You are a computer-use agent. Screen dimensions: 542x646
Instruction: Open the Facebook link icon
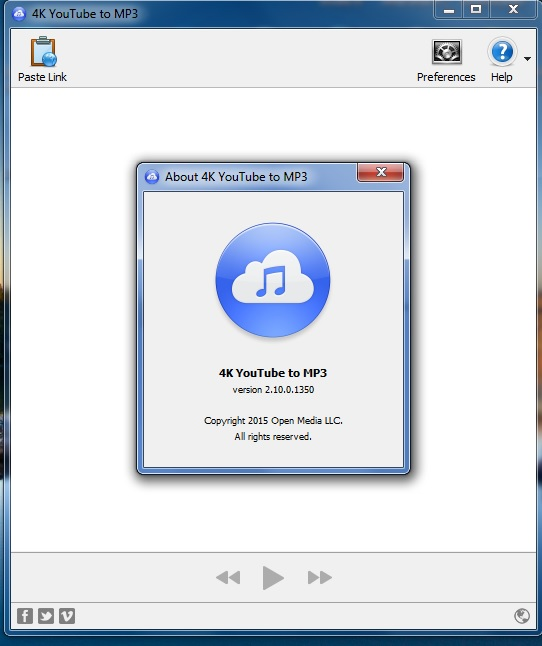pyautogui.click(x=25, y=616)
